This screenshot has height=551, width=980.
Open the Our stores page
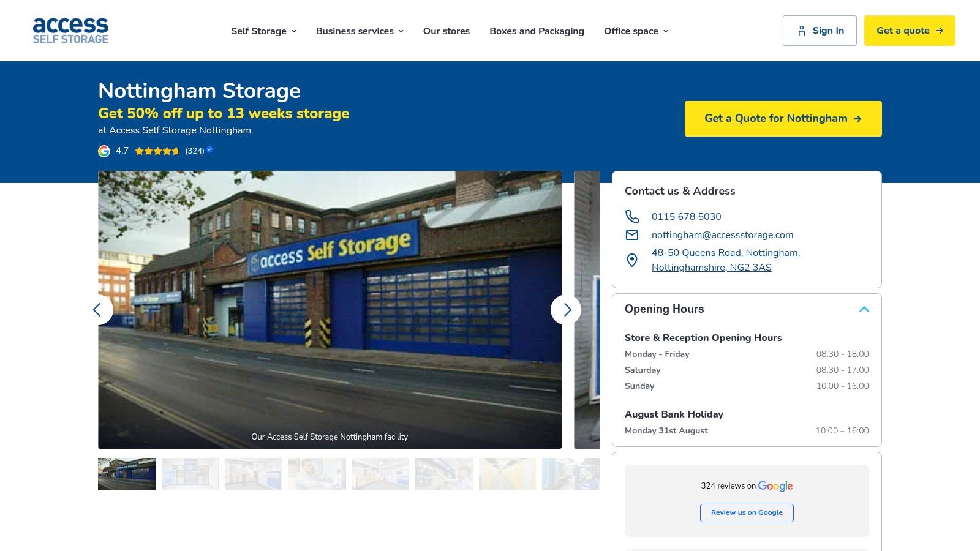coord(447,31)
